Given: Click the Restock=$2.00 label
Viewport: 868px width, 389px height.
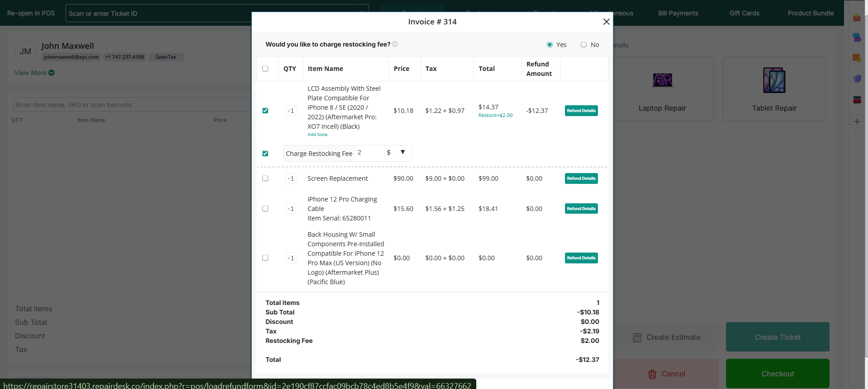Looking at the screenshot, I should pyautogui.click(x=495, y=115).
